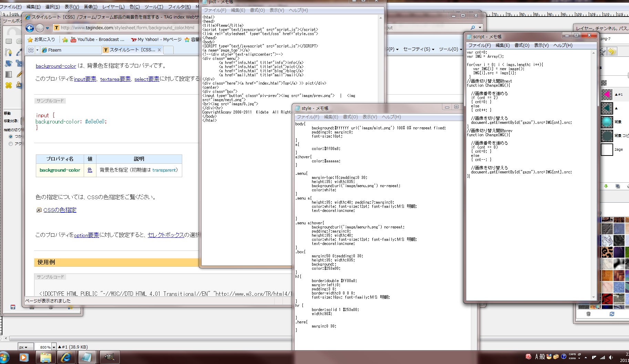Click the browser address bar URL

click(x=127, y=28)
